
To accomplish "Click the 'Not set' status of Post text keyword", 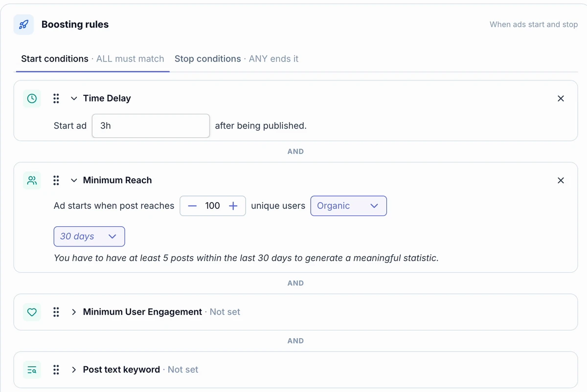I will [183, 370].
